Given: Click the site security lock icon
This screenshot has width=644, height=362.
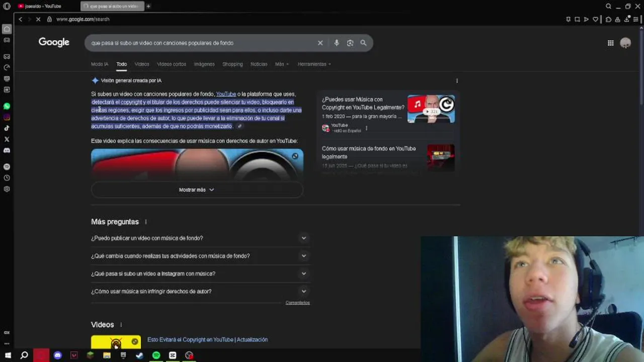Looking at the screenshot, I should [x=49, y=19].
